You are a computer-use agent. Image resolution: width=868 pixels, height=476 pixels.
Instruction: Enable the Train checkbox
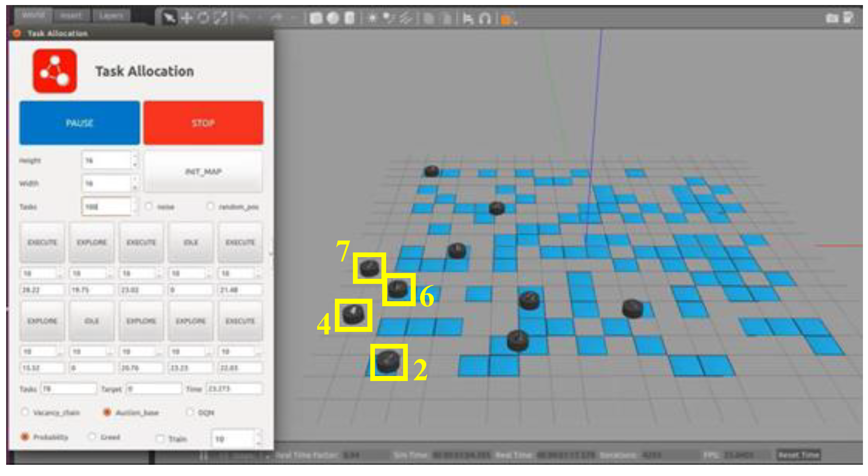[x=160, y=438]
